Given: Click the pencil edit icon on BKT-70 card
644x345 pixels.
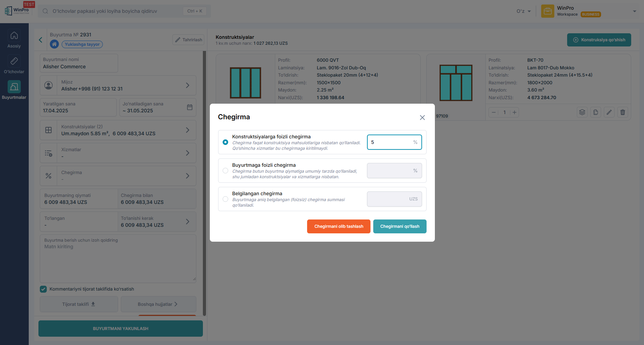Looking at the screenshot, I should click(609, 112).
